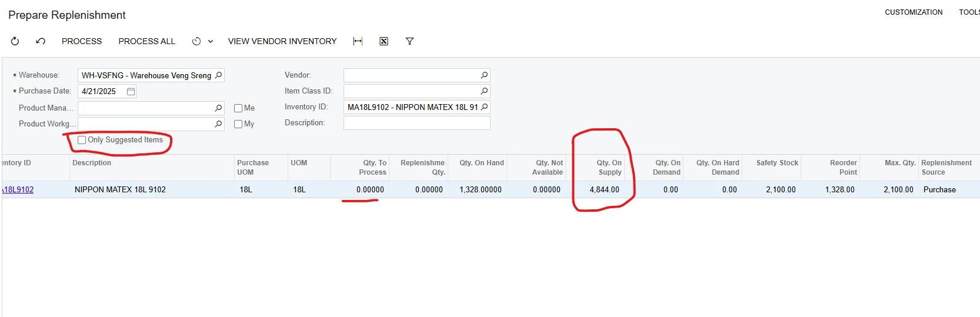This screenshot has width=980, height=317.
Task: Toggle the Me checkbox
Action: coord(238,108)
